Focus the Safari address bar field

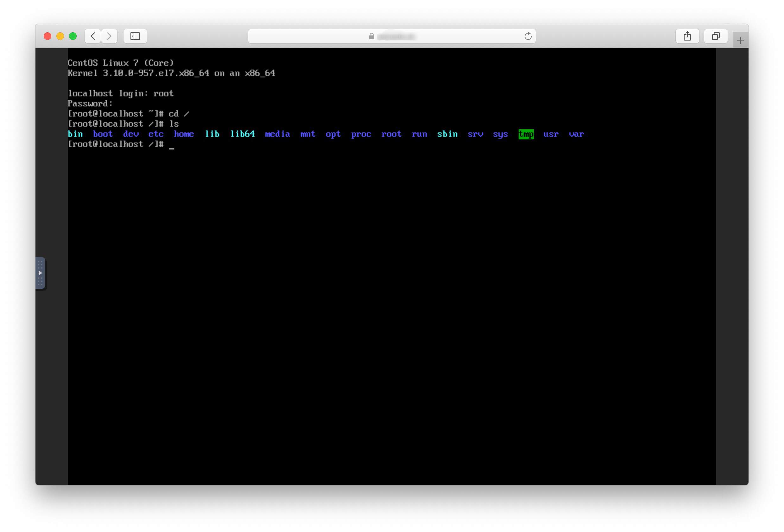pos(392,36)
